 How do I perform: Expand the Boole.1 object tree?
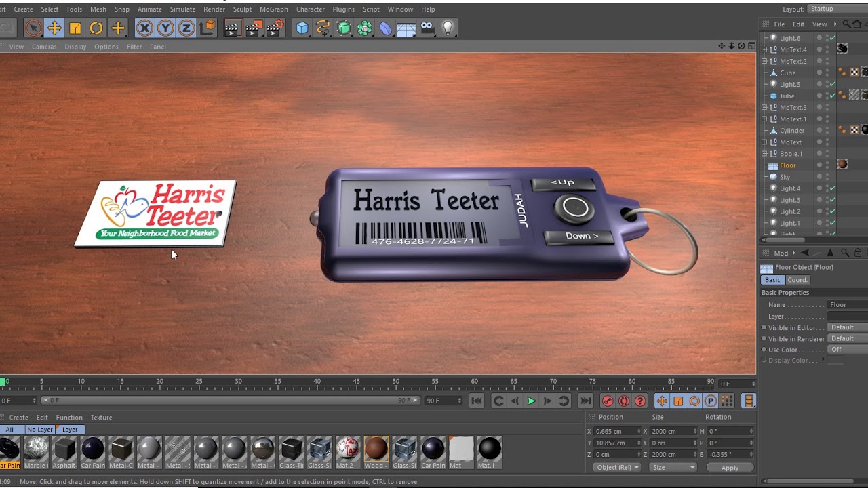click(x=765, y=153)
